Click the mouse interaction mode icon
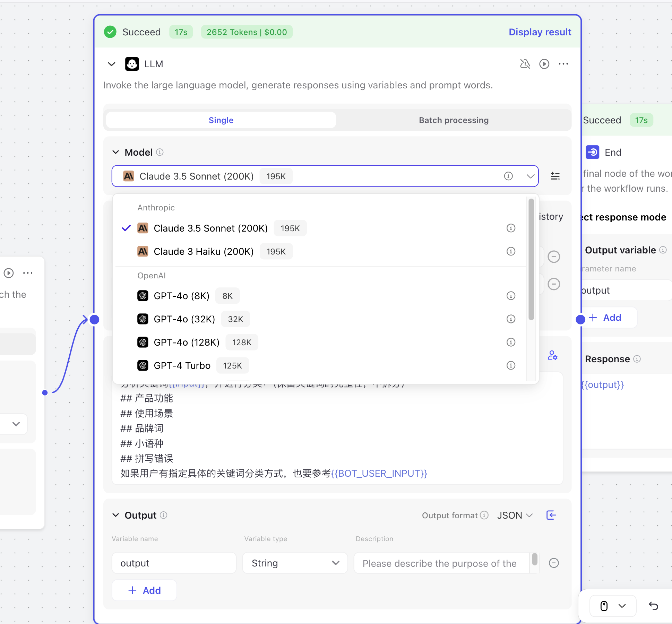Screen dimensions: 672x624 click(x=604, y=606)
